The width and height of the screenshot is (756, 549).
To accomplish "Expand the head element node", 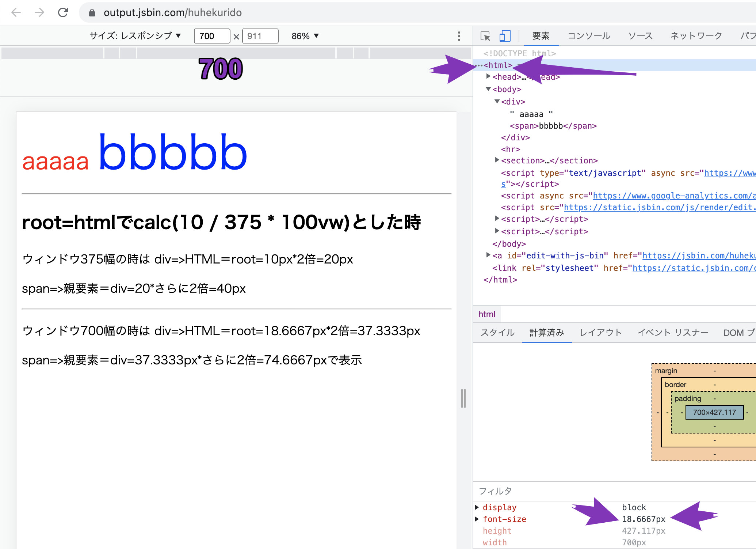I will [x=488, y=76].
